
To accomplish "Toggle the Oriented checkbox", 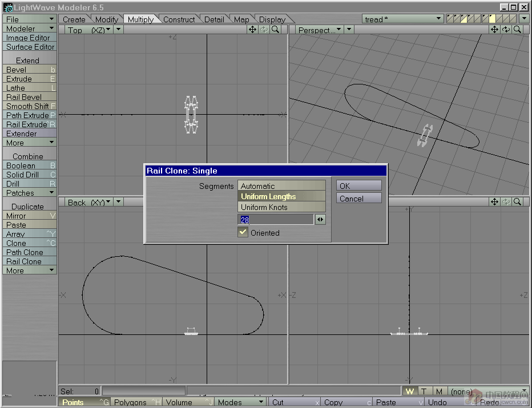I will point(243,232).
